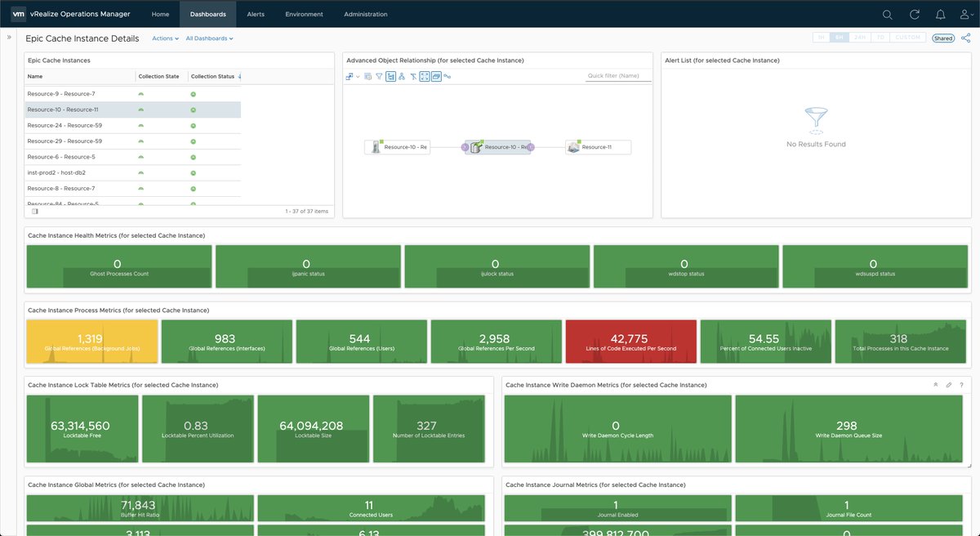The image size is (980, 536).
Task: Set time range to 7D
Action: point(880,38)
